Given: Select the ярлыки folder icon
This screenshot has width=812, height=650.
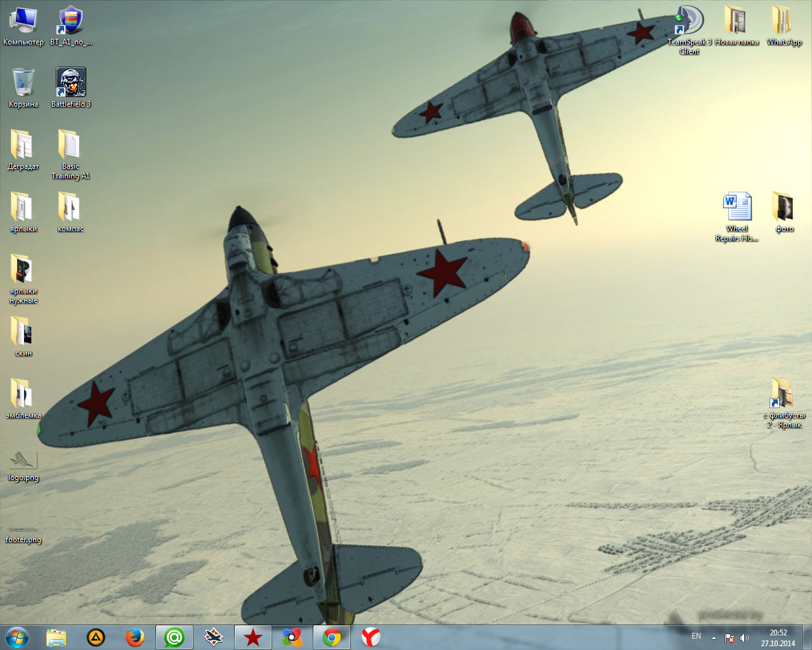Looking at the screenshot, I should pyautogui.click(x=23, y=213).
